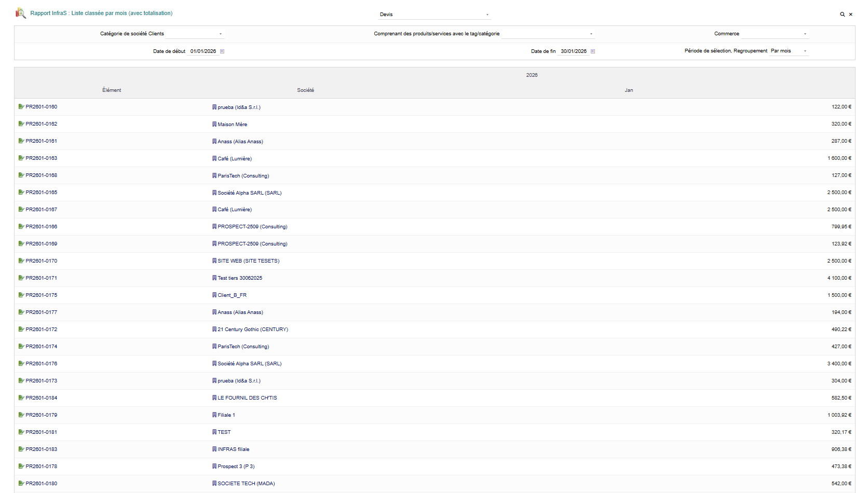Open the Commerce dropdown

click(775, 34)
